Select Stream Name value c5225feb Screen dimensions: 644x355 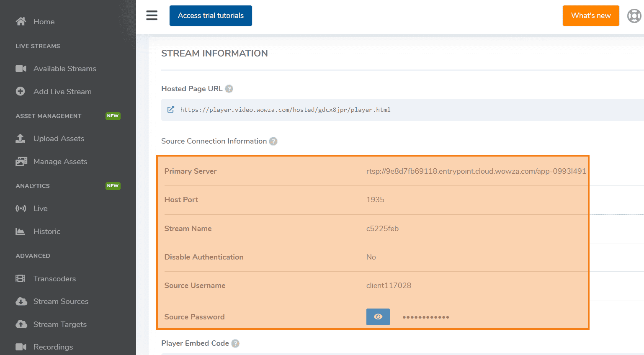point(382,229)
